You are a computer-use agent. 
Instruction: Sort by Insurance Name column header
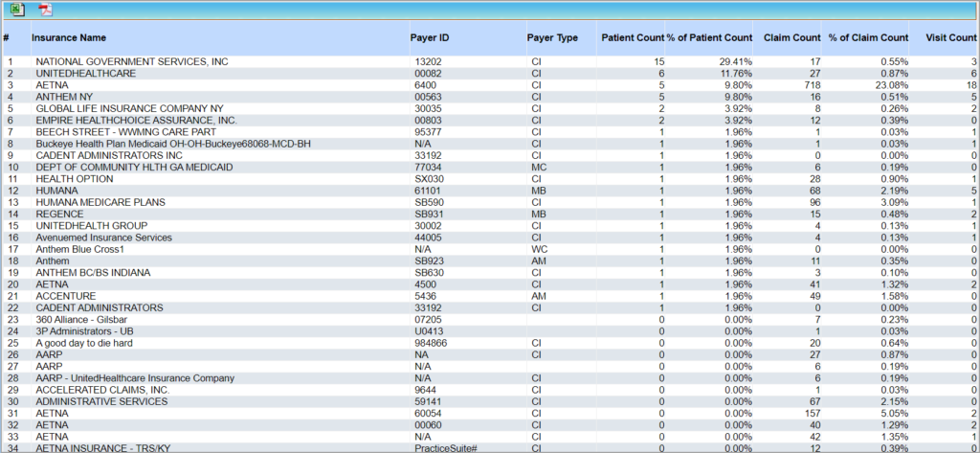pos(69,38)
